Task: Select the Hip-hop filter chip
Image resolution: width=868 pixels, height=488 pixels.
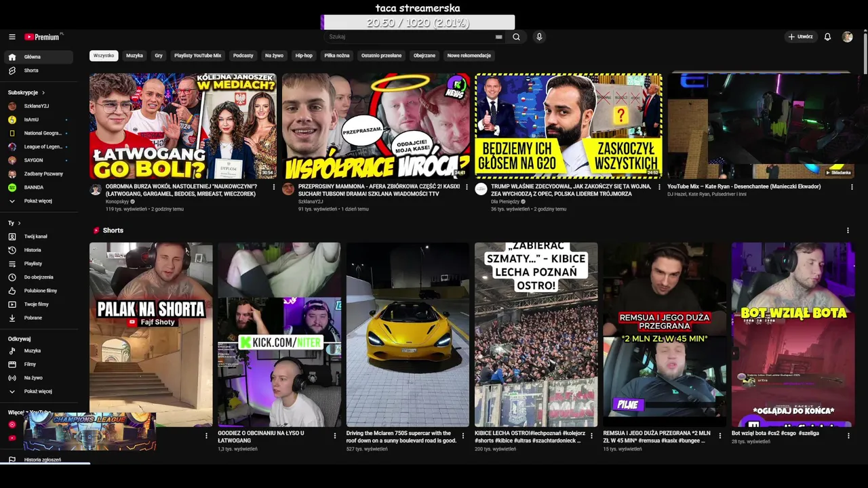Action: [x=304, y=56]
